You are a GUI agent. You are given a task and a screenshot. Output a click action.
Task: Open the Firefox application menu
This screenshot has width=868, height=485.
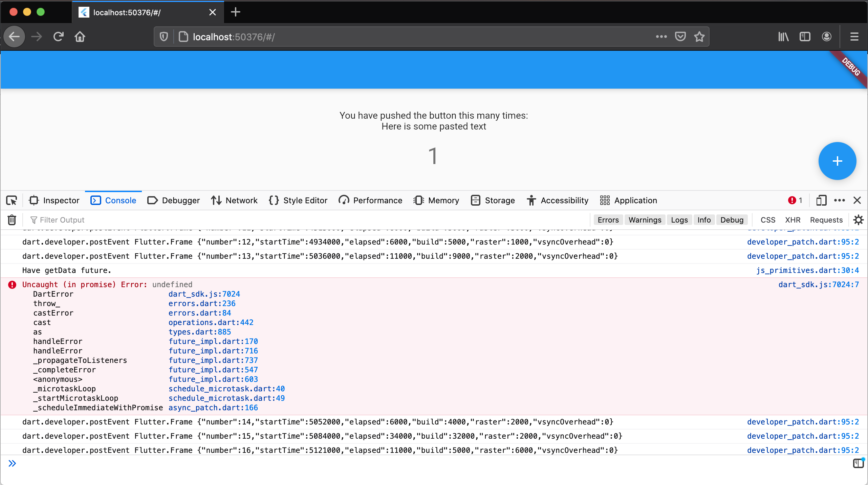tap(854, 37)
